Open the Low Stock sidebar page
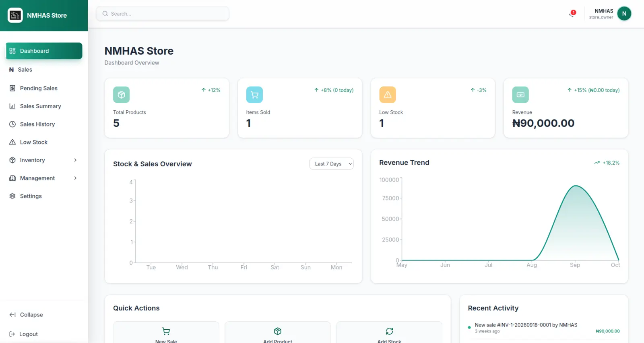This screenshot has height=343, width=644. pyautogui.click(x=44, y=142)
